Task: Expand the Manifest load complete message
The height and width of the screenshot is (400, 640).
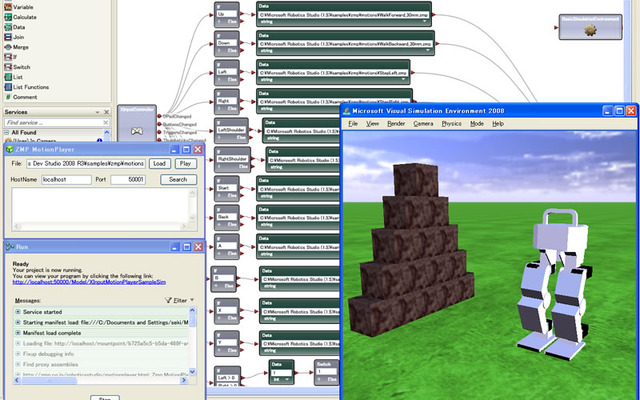Action: click(x=18, y=333)
